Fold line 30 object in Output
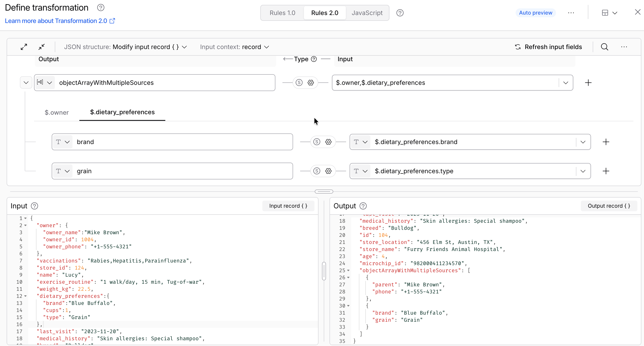Viewport: 644px width, 346px height. click(x=348, y=306)
